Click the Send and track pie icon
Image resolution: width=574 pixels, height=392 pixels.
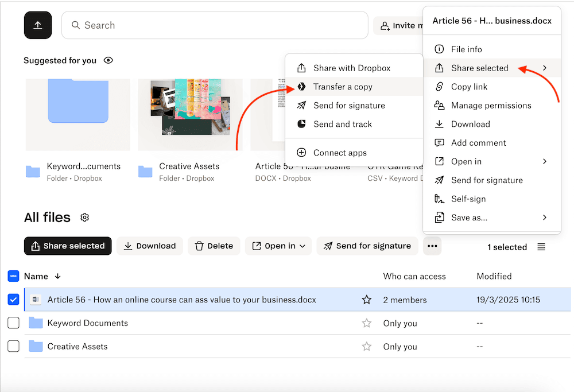point(301,124)
